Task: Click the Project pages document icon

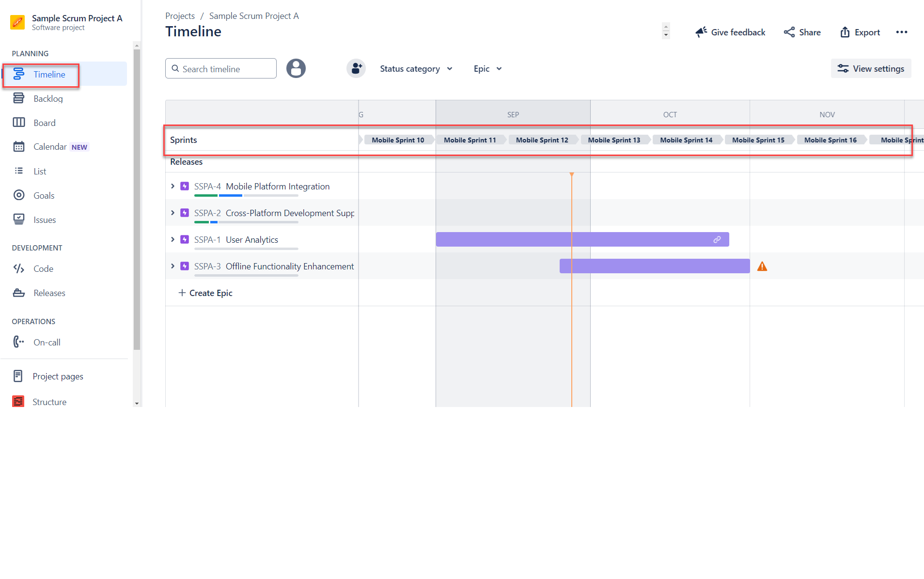Action: (x=18, y=376)
